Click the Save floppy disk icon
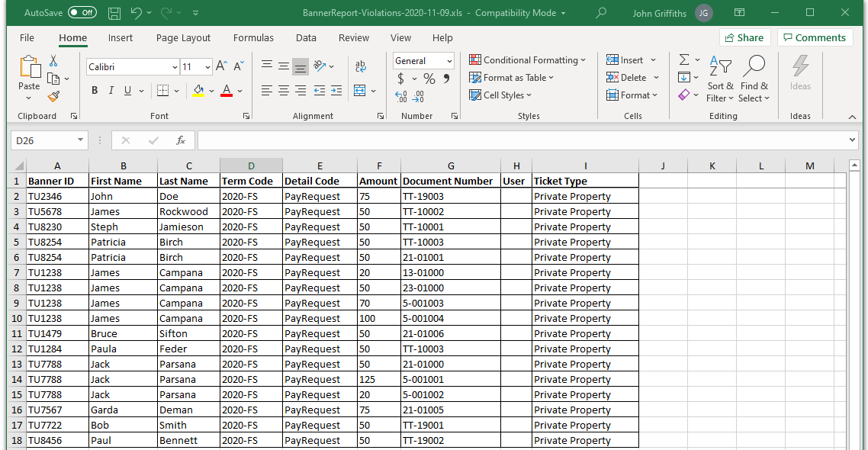868x450 pixels. [114, 13]
